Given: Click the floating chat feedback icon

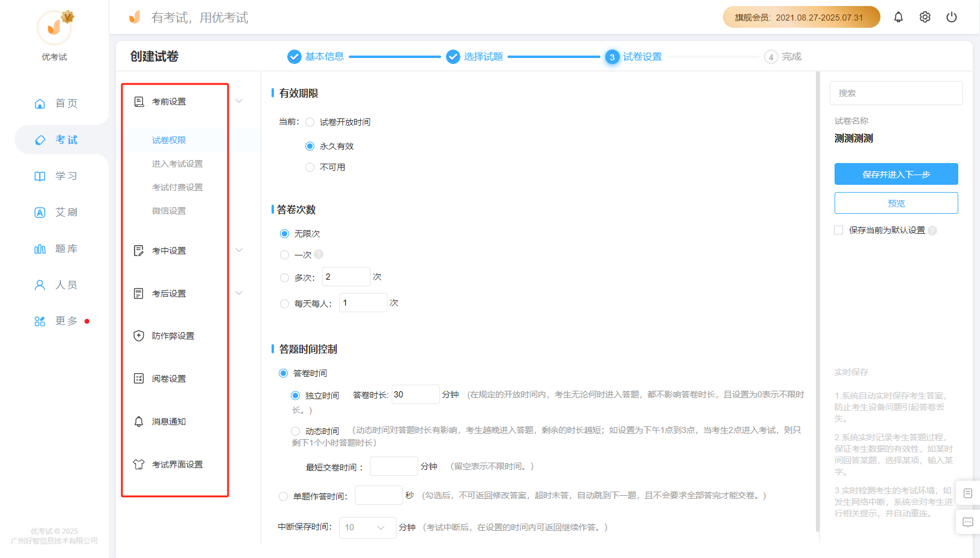Looking at the screenshot, I should [968, 522].
